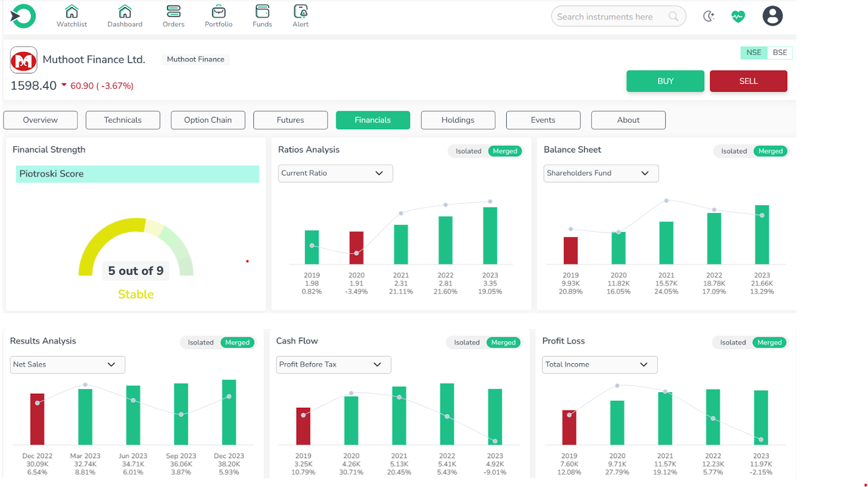Screen dimensions: 868x487
Task: Click the 2019 red Total Income bar
Action: (569, 427)
